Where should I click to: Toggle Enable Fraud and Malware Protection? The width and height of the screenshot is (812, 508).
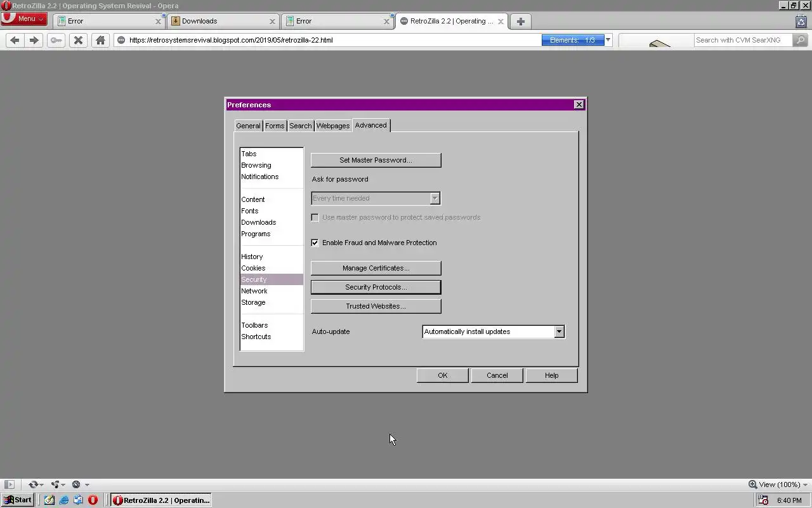click(x=315, y=243)
